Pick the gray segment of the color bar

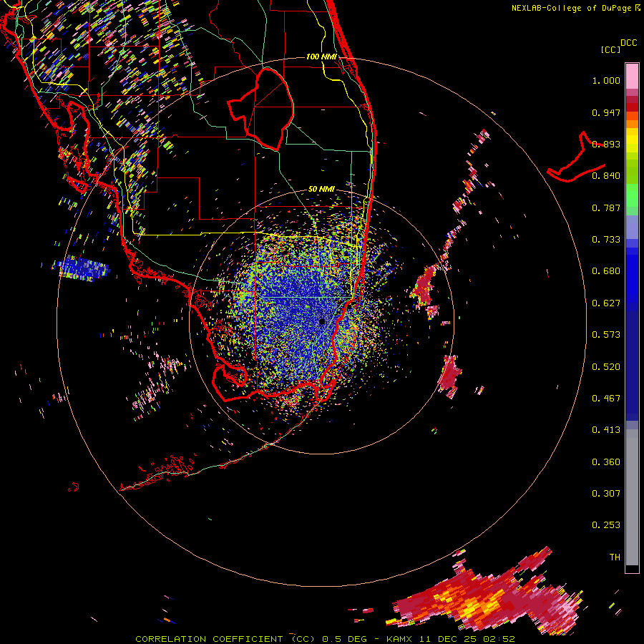(x=632, y=497)
